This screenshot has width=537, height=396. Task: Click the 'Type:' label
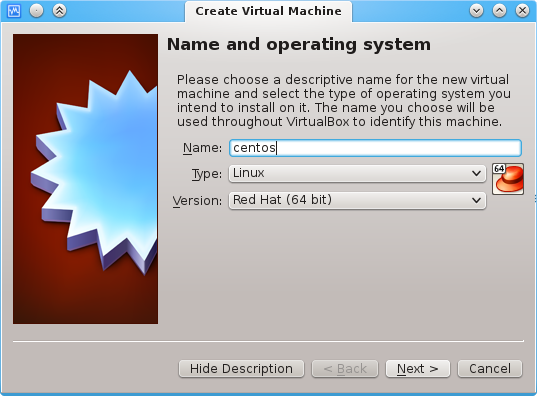coord(207,174)
